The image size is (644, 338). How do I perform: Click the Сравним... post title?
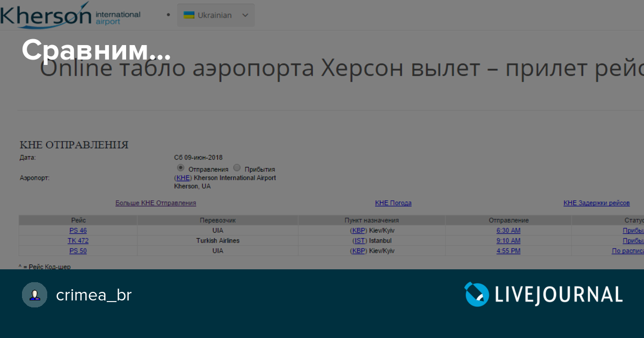click(x=97, y=50)
